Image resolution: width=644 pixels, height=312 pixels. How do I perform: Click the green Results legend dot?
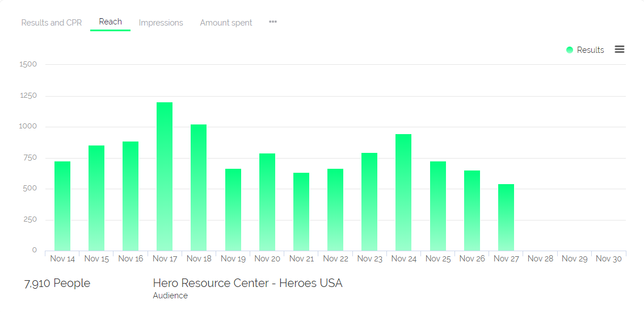click(570, 50)
